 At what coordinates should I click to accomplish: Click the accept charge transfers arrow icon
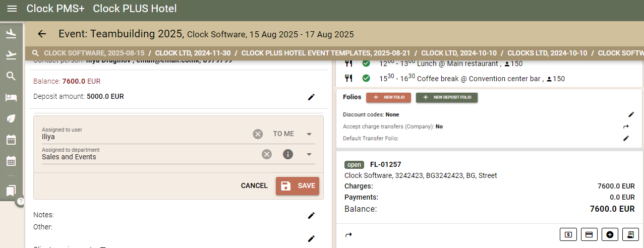click(626, 127)
